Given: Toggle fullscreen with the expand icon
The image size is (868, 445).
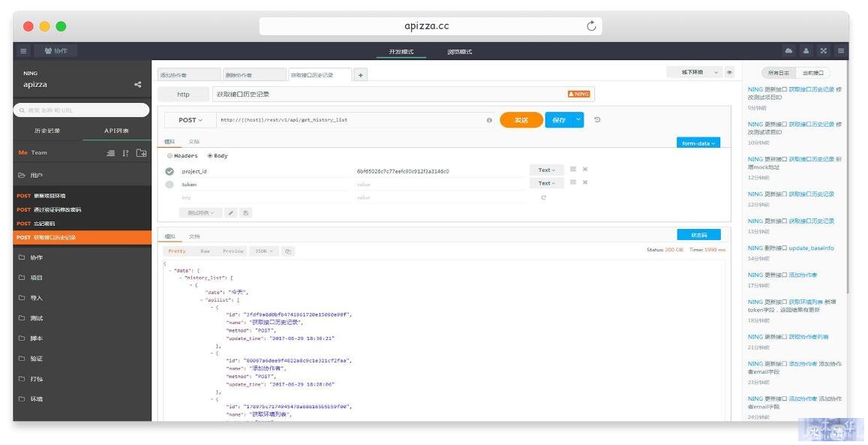Looking at the screenshot, I should [x=824, y=51].
